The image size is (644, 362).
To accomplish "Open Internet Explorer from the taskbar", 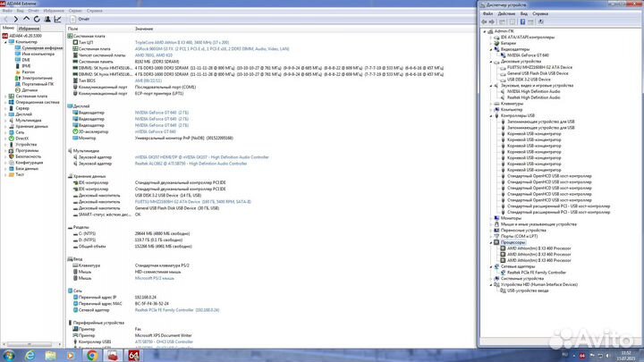I will point(30,356).
